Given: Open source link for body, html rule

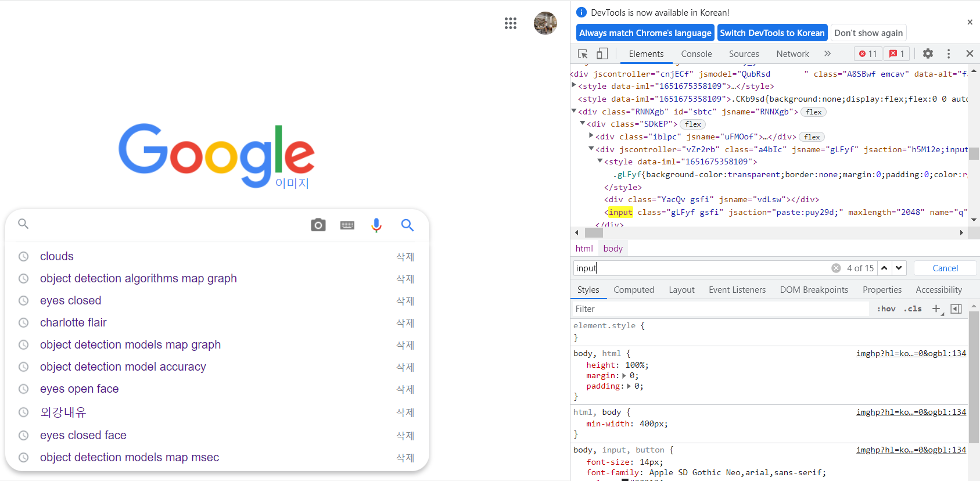Looking at the screenshot, I should [x=911, y=353].
